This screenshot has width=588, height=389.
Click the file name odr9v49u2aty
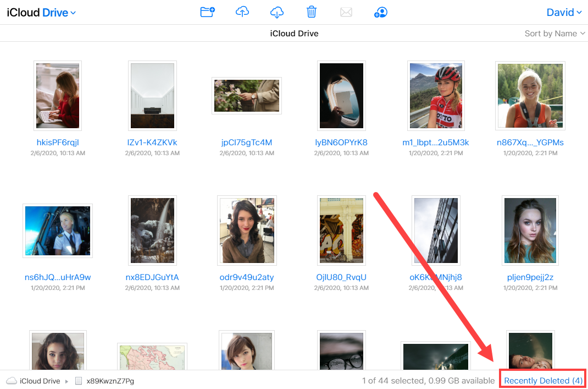click(x=247, y=277)
